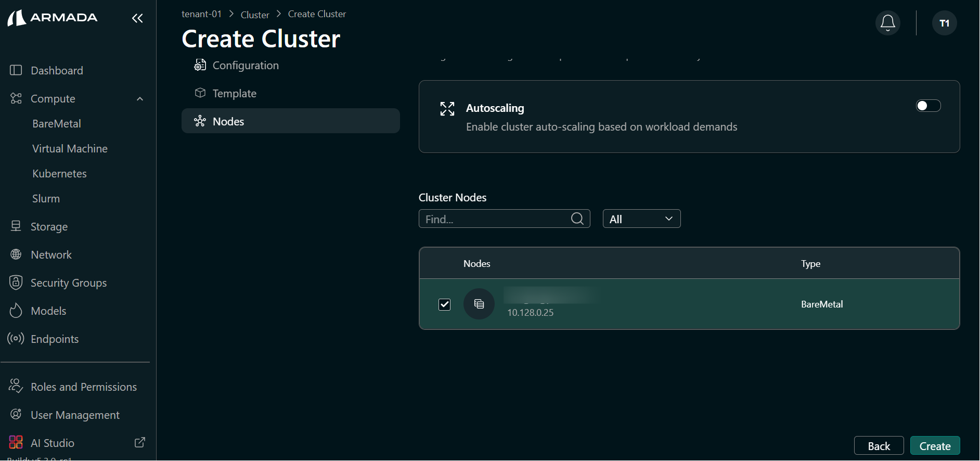Screen dimensions: 980x461
Task: Open the Models page
Action: click(48, 311)
